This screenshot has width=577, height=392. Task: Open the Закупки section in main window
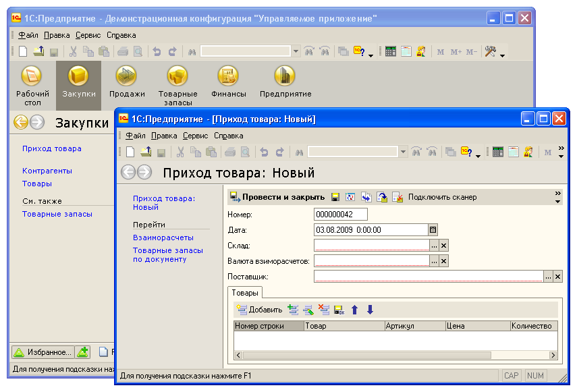tap(78, 85)
